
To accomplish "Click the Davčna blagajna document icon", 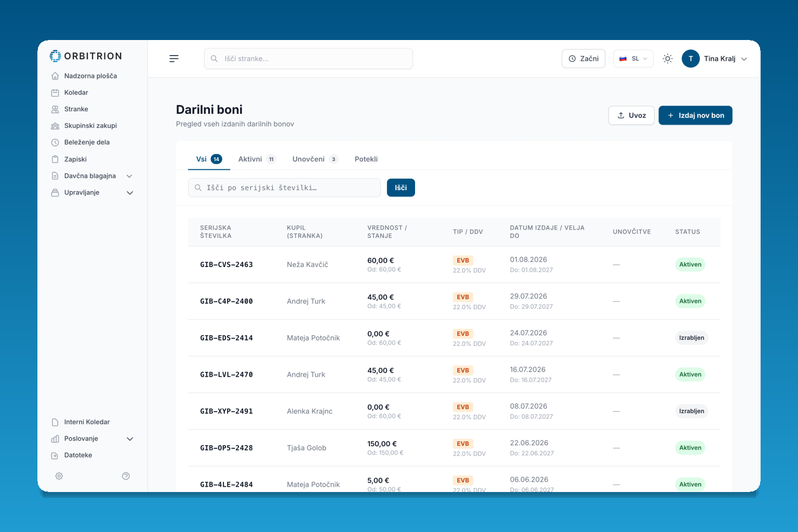I will click(55, 176).
